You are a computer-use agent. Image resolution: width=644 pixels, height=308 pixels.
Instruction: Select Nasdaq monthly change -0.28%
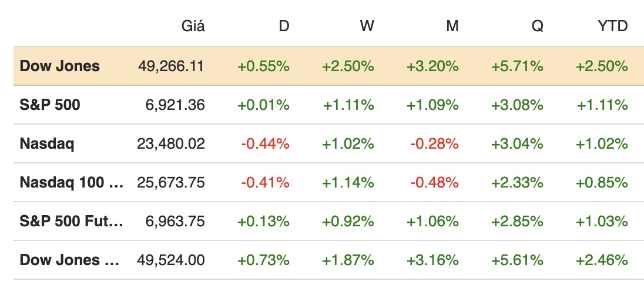434,143
